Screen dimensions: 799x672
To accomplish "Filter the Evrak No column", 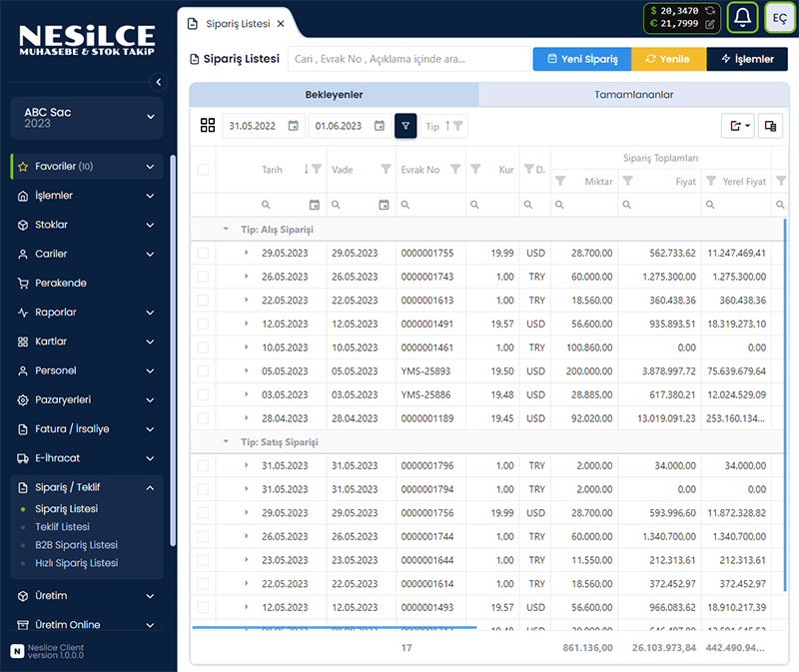I will pos(455,169).
